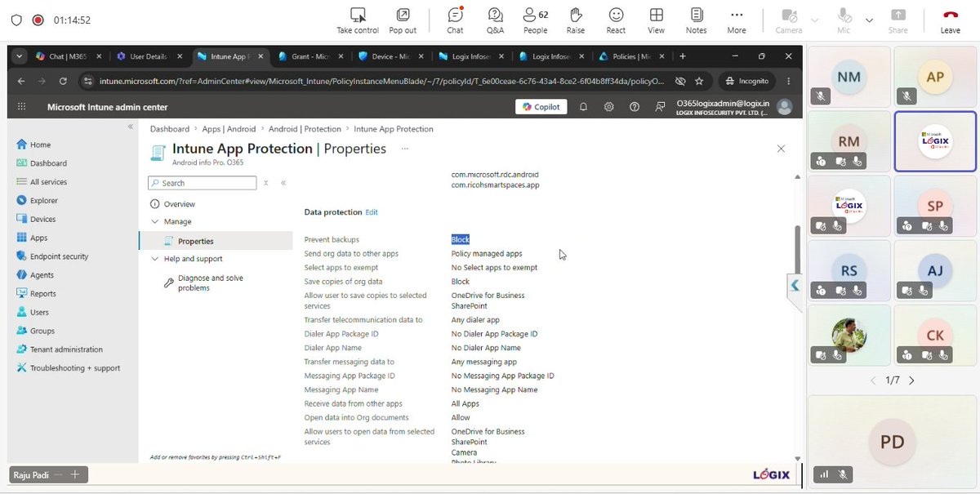Open the Intune app launcher waffle icon

click(x=21, y=107)
